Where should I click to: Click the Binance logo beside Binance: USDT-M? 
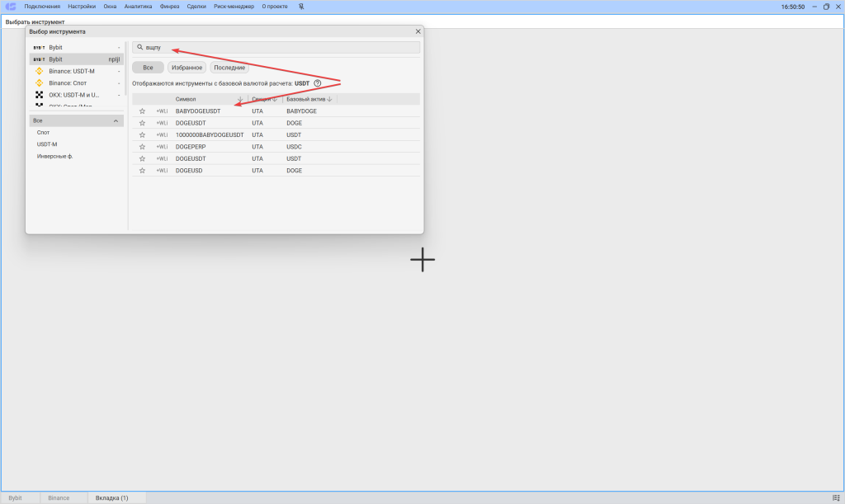39,71
